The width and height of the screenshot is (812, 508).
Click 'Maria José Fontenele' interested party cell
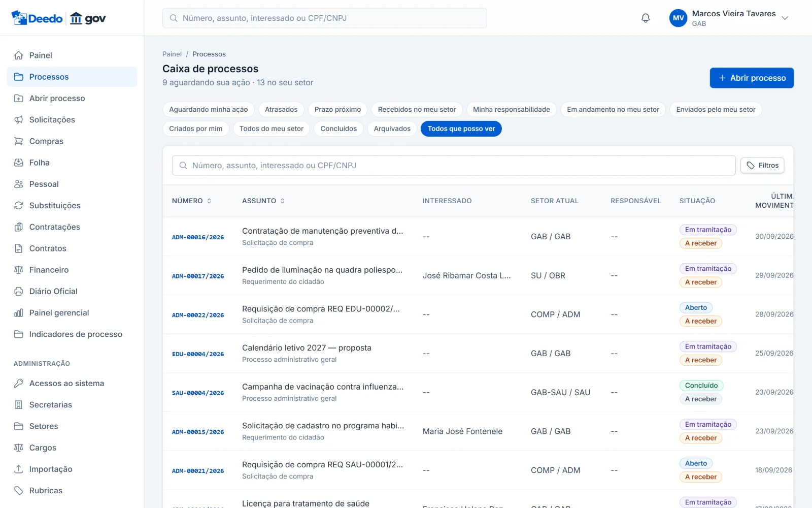coord(462,432)
